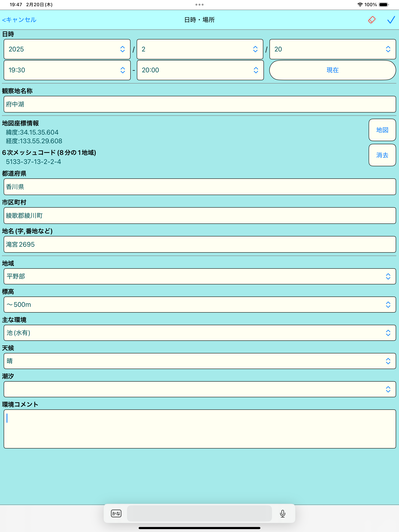The image size is (399, 532).
Task: Tap the Wi-Fi status icon
Action: click(x=360, y=5)
